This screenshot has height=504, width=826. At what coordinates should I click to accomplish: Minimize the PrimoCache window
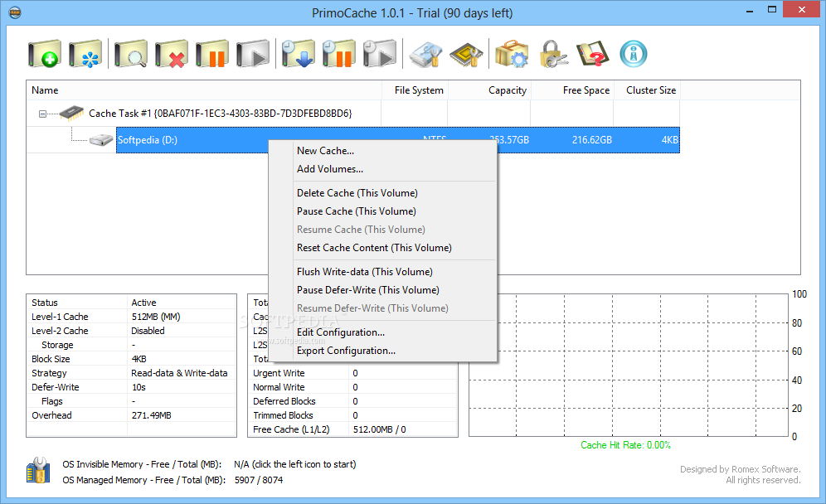point(750,11)
